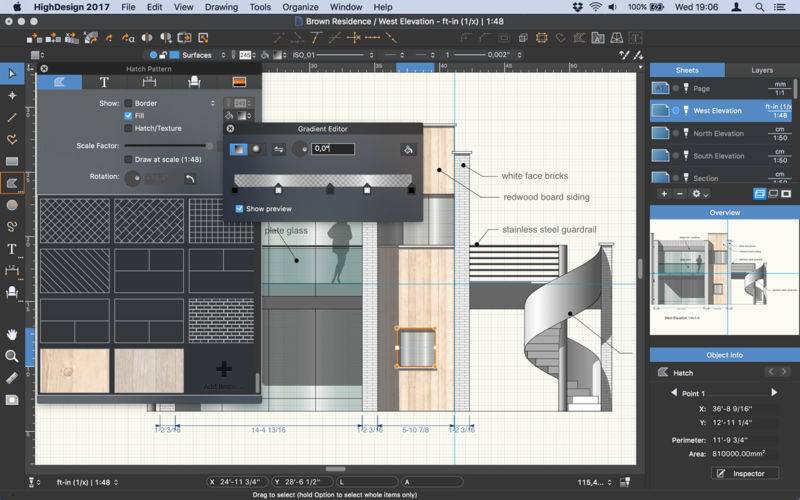Open the Drawing menu
This screenshot has width=800, height=500.
point(221,7)
